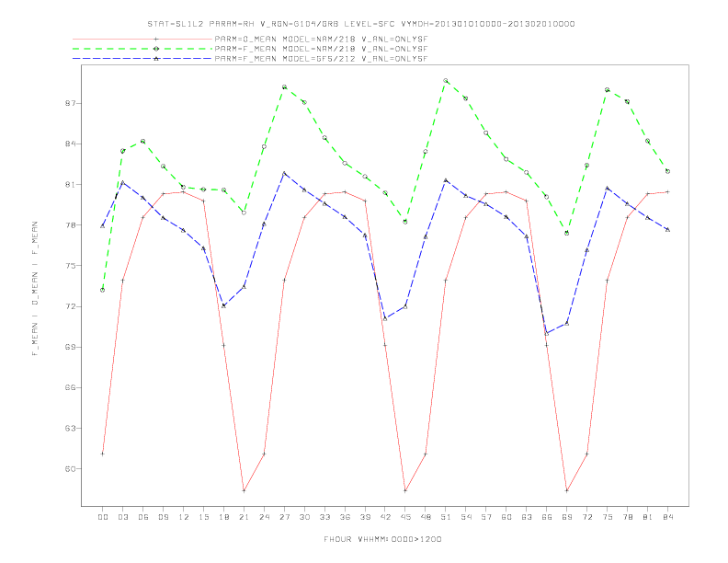Click the x-axis tick label 66
Screen dimensions: 728x563
(547, 517)
